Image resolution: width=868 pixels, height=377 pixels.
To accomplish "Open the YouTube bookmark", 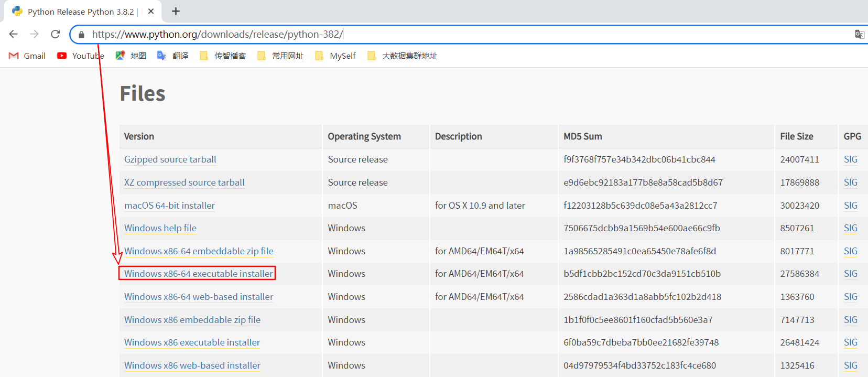I will click(x=80, y=56).
